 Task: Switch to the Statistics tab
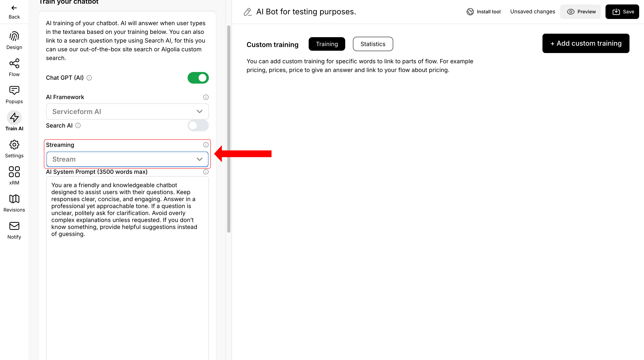pyautogui.click(x=373, y=44)
